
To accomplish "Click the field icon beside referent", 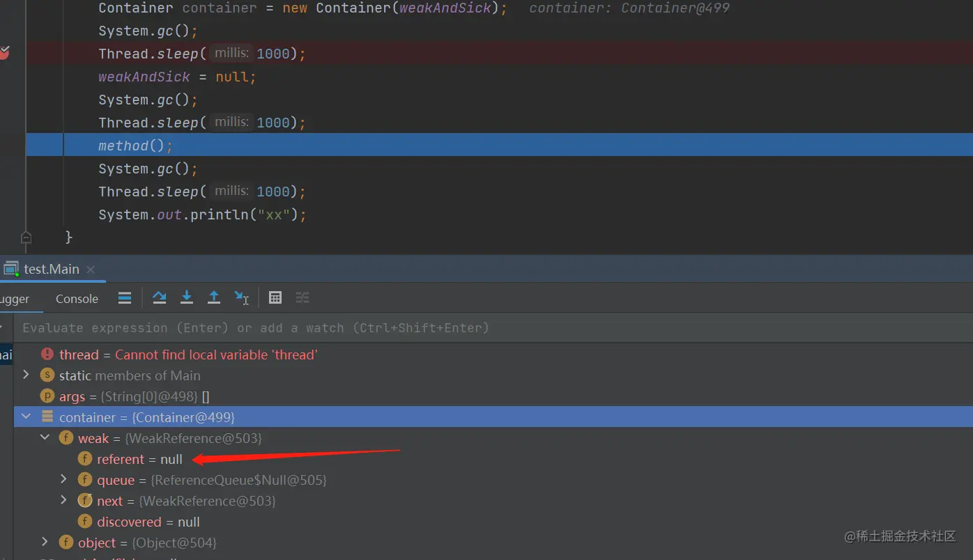I will (x=85, y=459).
